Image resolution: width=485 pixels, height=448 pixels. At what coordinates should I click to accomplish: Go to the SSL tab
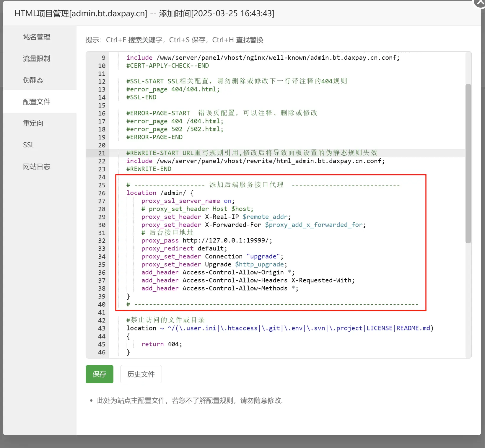tap(29, 145)
